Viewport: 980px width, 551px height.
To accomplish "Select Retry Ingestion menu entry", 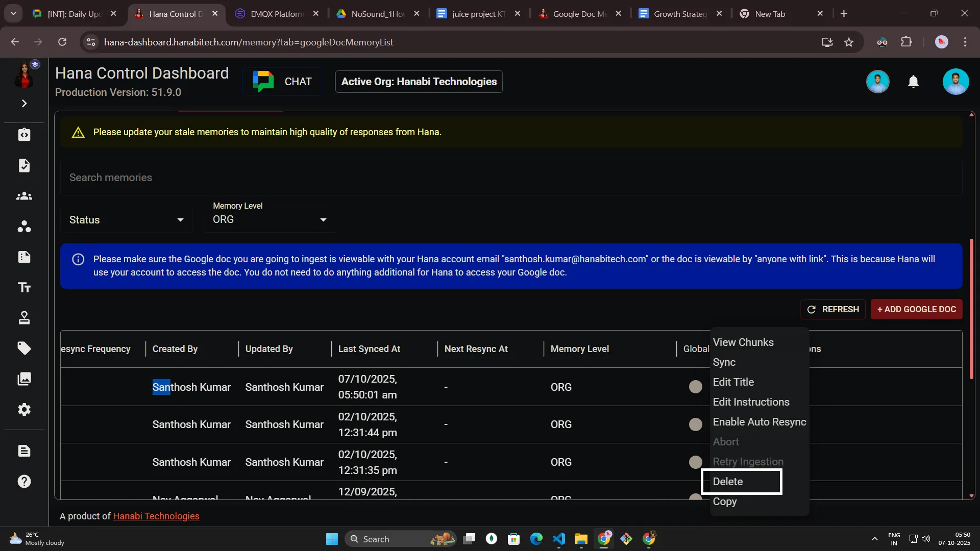I will click(x=748, y=461).
